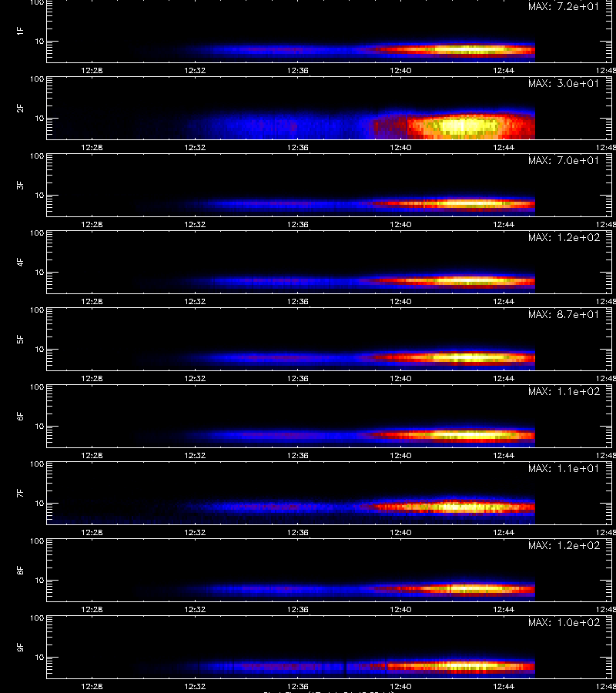Click the 12:40 time label below the 7F panel

tap(401, 532)
